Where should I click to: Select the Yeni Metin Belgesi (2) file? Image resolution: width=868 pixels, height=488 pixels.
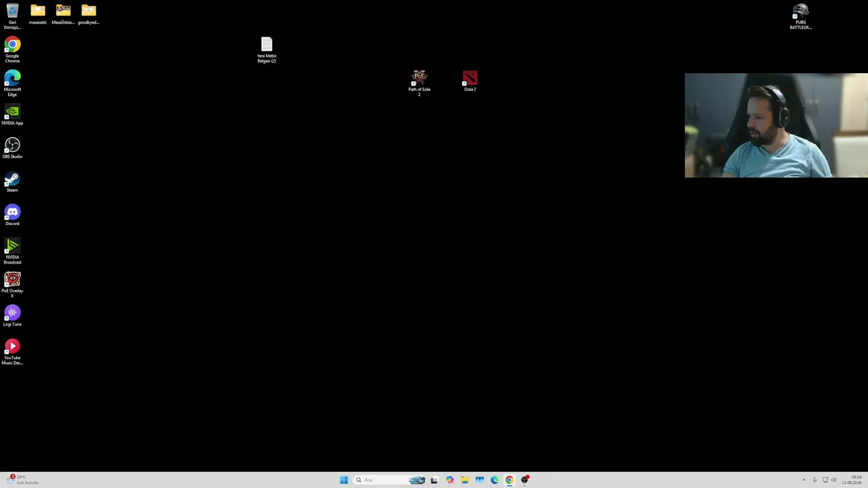coord(267,50)
